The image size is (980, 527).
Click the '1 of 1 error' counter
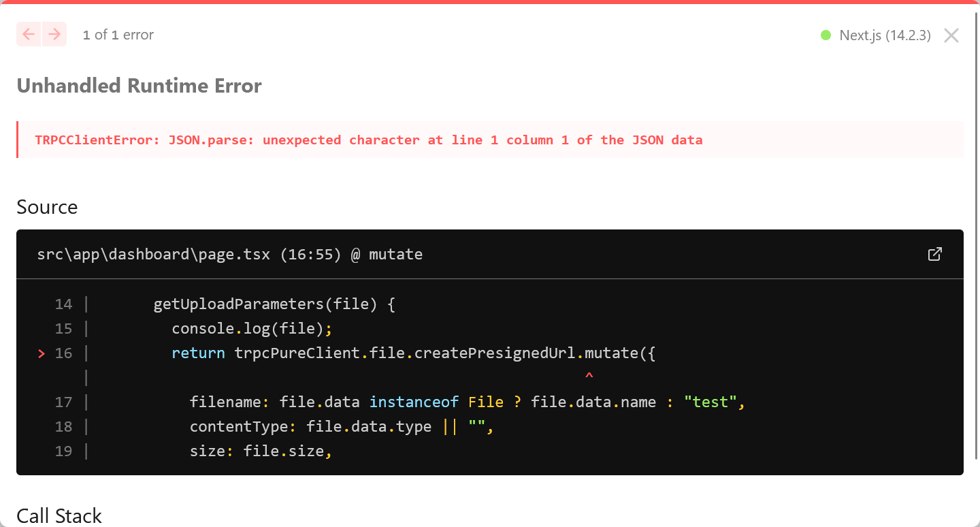tap(118, 35)
